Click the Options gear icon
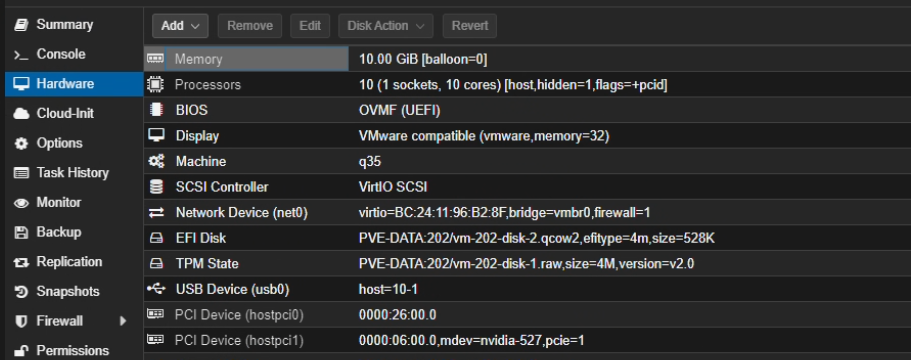The height and width of the screenshot is (360, 911). click(21, 143)
